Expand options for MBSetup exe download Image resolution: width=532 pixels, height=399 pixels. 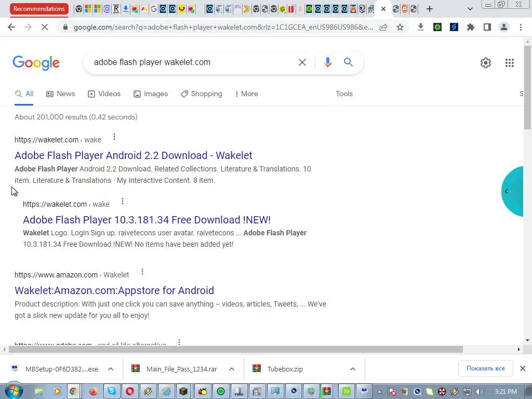pos(111,369)
